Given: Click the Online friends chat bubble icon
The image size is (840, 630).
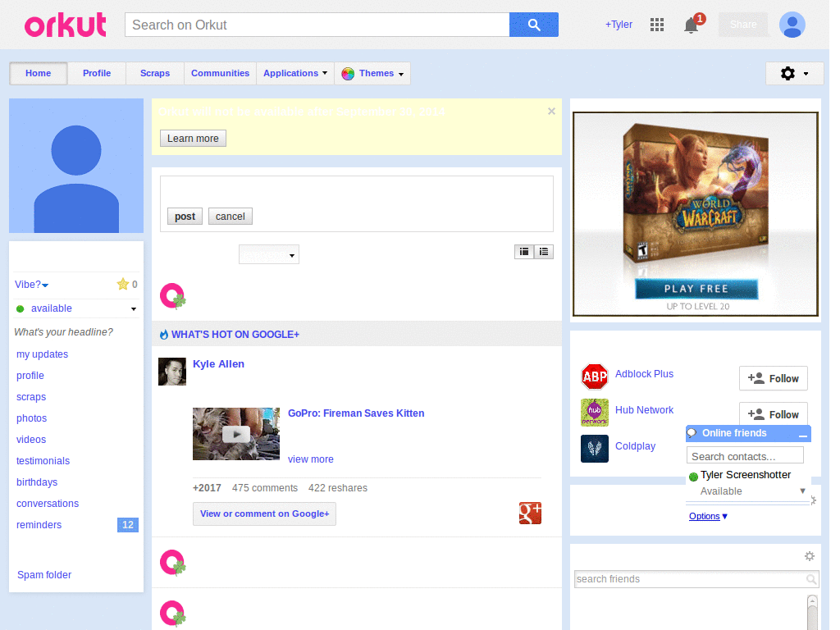Looking at the screenshot, I should [692, 433].
